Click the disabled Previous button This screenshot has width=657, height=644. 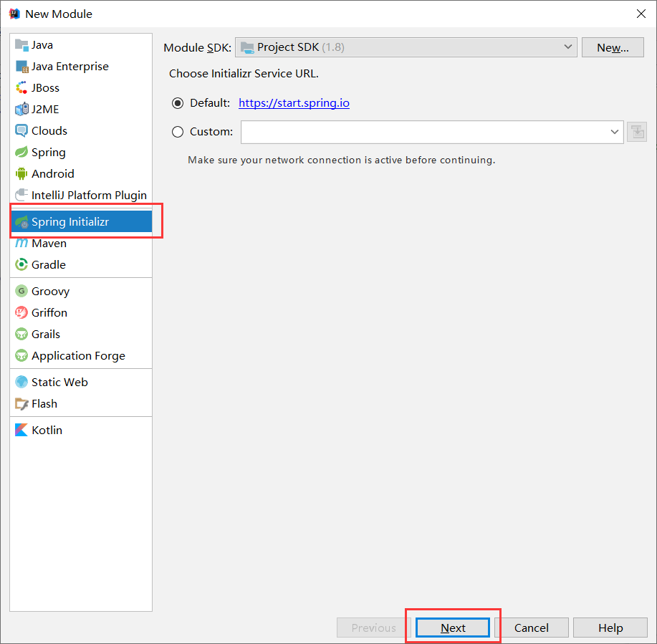(373, 628)
